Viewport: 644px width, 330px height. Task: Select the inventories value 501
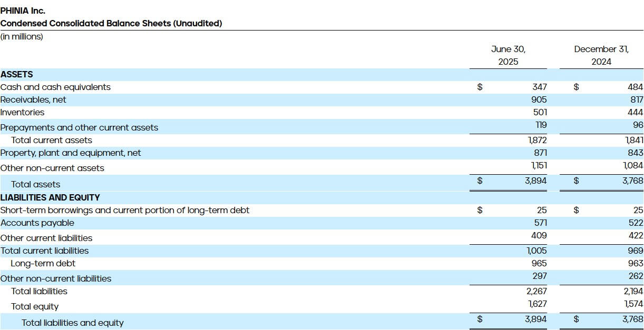pyautogui.click(x=540, y=113)
